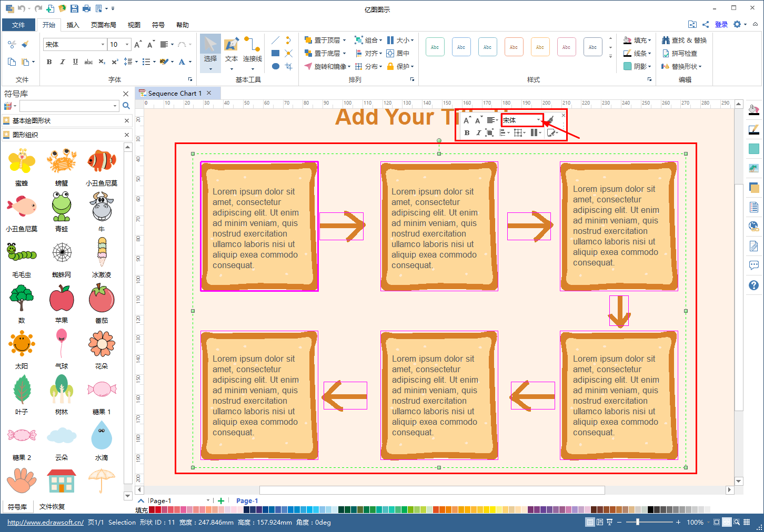The height and width of the screenshot is (532, 764).
Task: Click the 连接线 connector tool
Action: click(253, 51)
